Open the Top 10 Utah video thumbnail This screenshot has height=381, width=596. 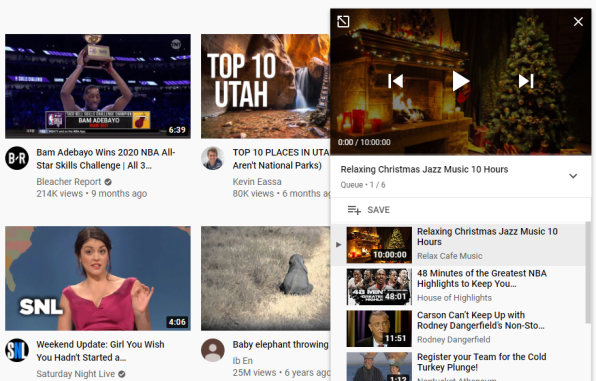pyautogui.click(x=265, y=86)
